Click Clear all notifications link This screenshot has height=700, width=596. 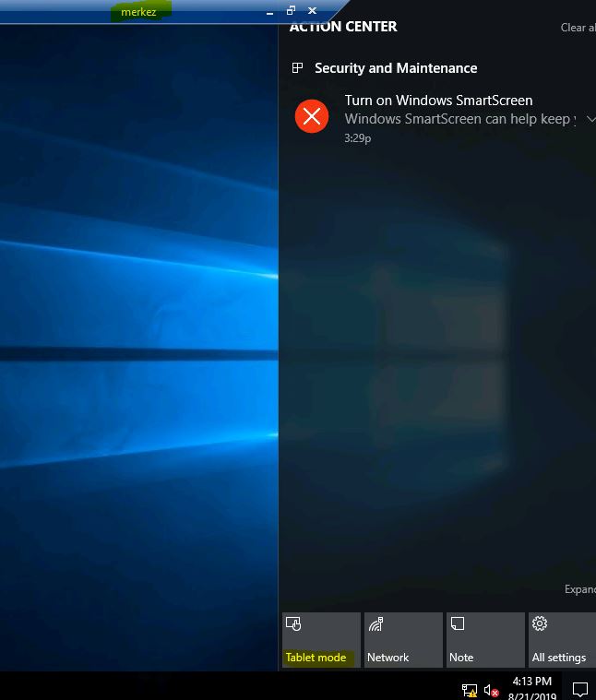pos(578,28)
